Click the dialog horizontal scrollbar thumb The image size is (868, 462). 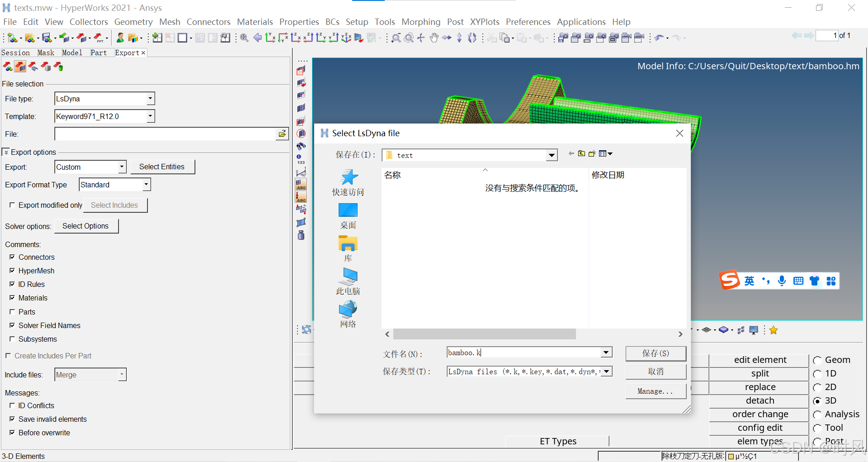[x=485, y=334]
